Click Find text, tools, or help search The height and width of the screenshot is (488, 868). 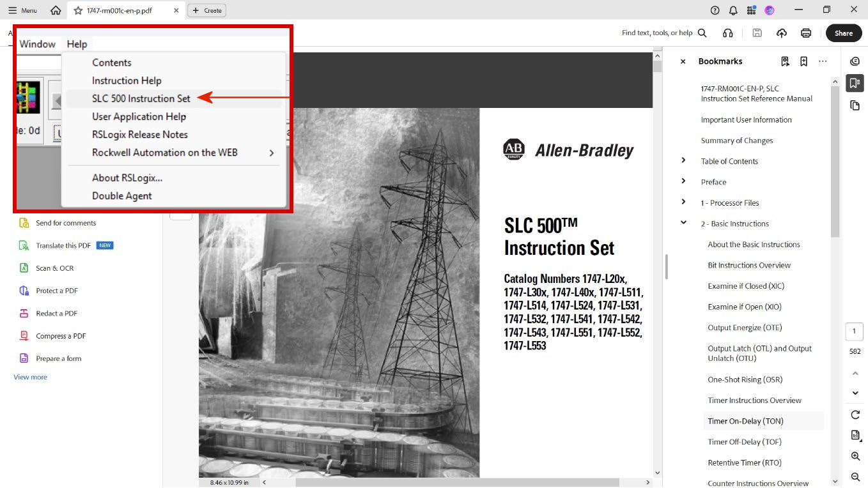(664, 33)
